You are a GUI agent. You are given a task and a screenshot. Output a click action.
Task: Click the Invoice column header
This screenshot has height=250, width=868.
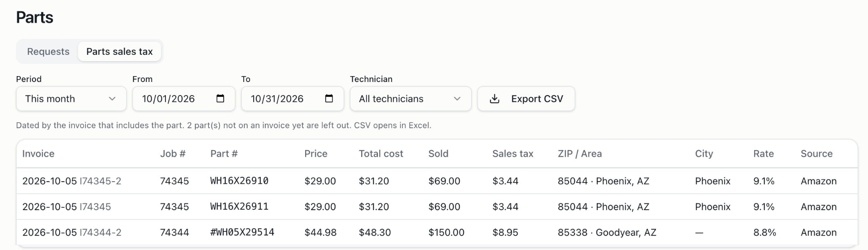coord(38,154)
